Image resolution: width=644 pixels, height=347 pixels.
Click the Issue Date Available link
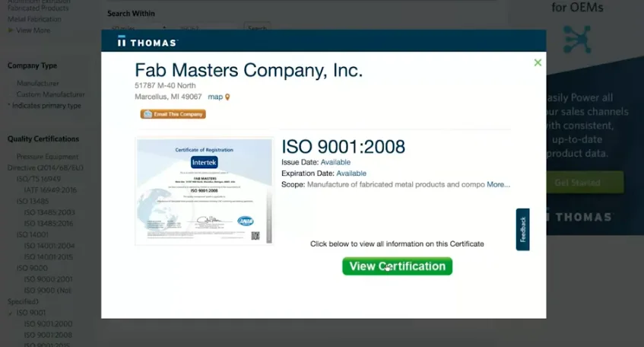click(335, 162)
